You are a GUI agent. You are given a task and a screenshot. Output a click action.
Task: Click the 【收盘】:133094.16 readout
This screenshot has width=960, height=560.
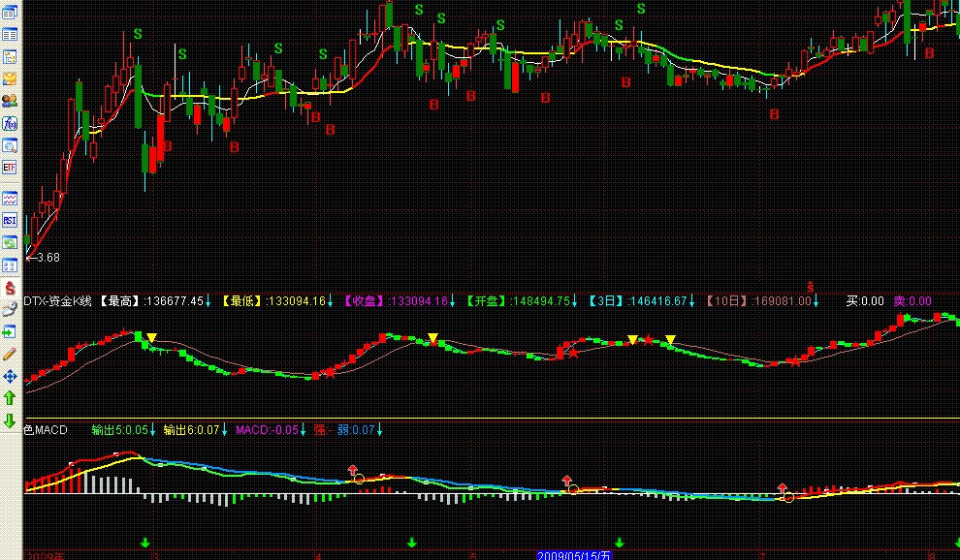(x=395, y=300)
